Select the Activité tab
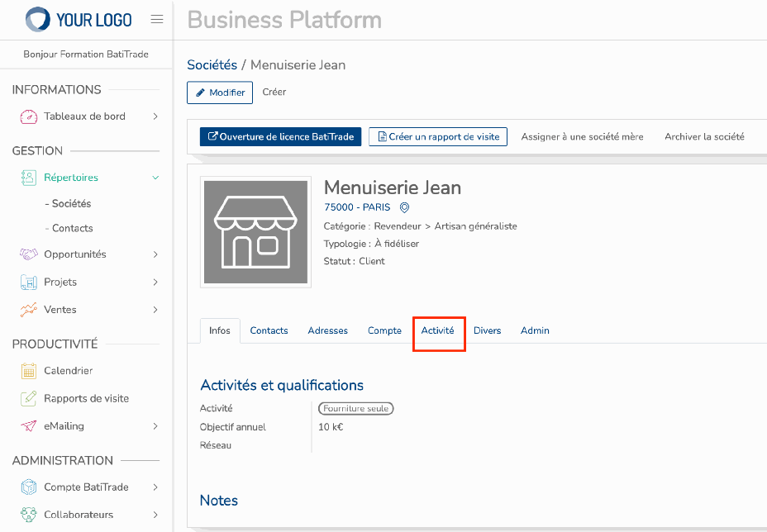767x532 pixels. coord(437,330)
